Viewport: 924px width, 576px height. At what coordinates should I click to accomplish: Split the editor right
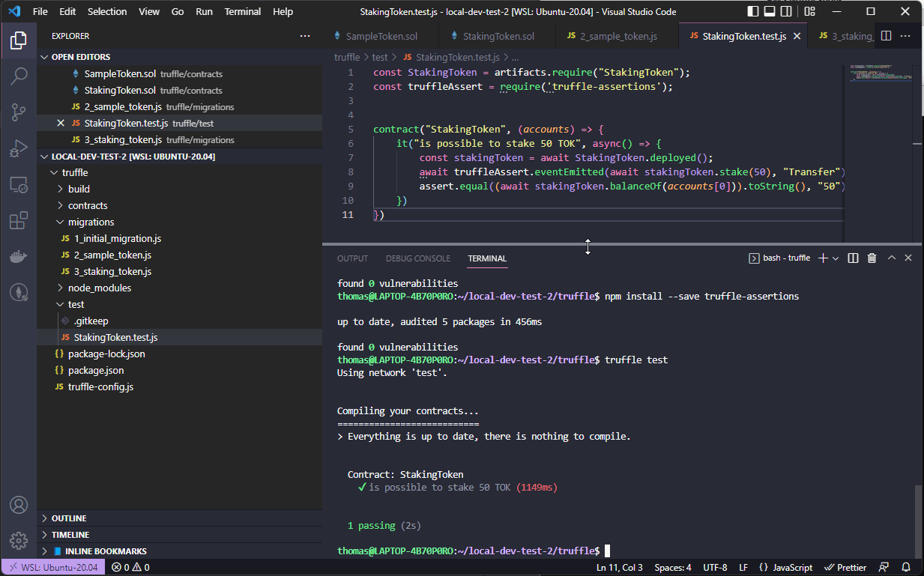click(886, 36)
